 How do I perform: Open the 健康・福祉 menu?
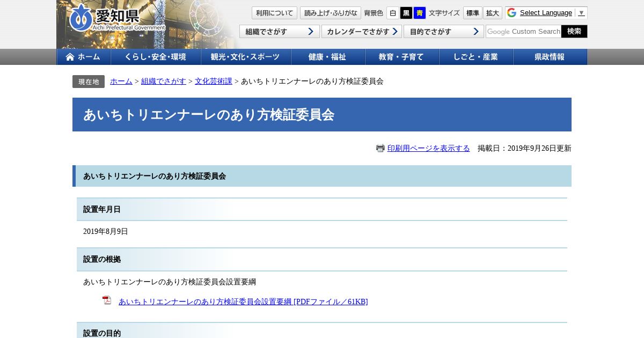click(328, 57)
